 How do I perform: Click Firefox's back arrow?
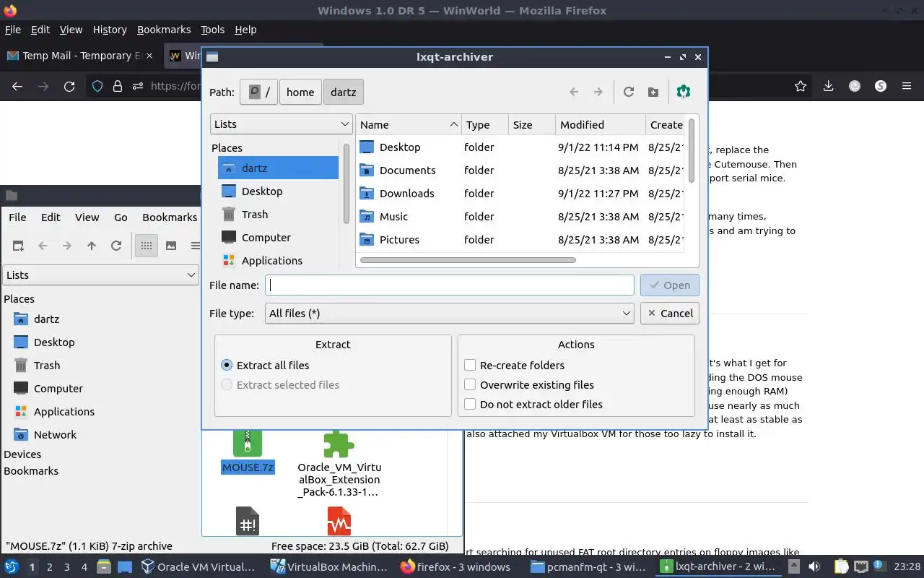[17, 86]
